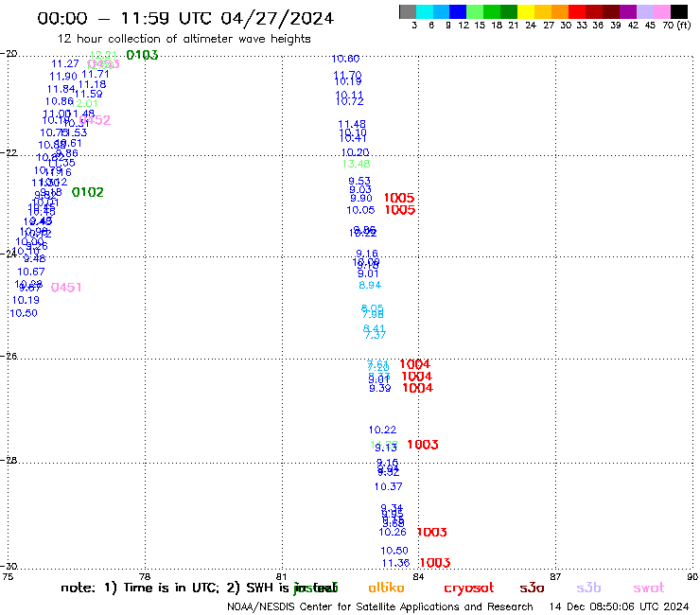The height and width of the screenshot is (615, 700).
Task: Click the pink time label '0451'
Action: [66, 288]
